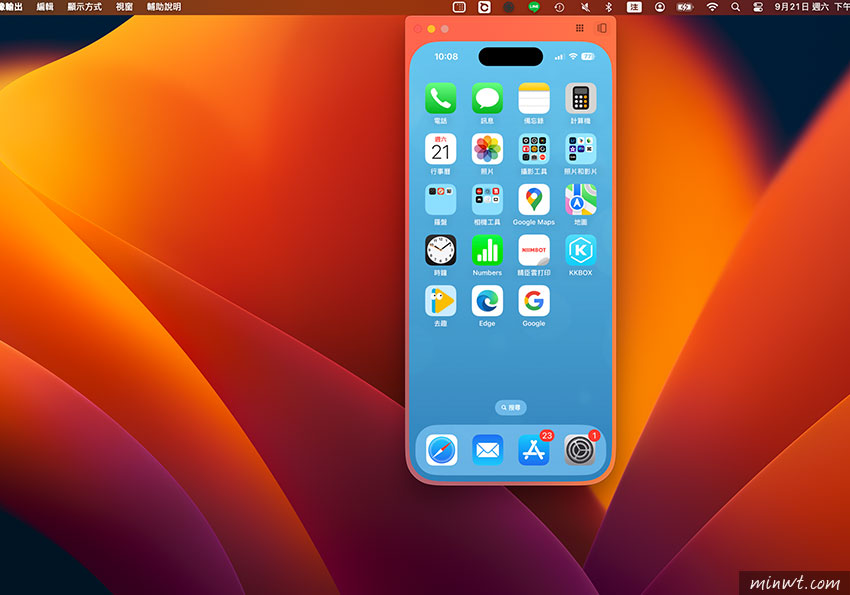Open the Clock (時鐘) app
850x595 pixels.
440,250
